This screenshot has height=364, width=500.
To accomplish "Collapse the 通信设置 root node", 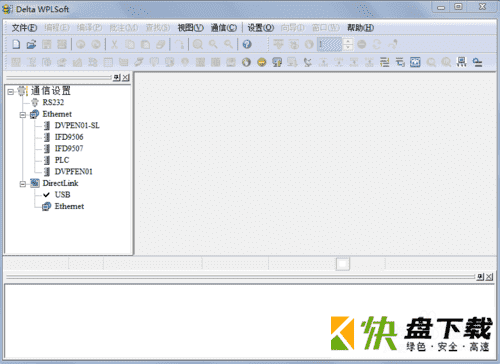I will (x=10, y=91).
